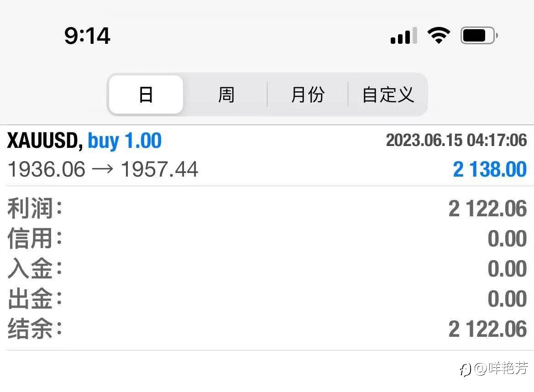Viewport: 534px width, 392px height.
Task: Tap the trade timestamp 2023.06.15 04:17:06
Action: pos(456,140)
